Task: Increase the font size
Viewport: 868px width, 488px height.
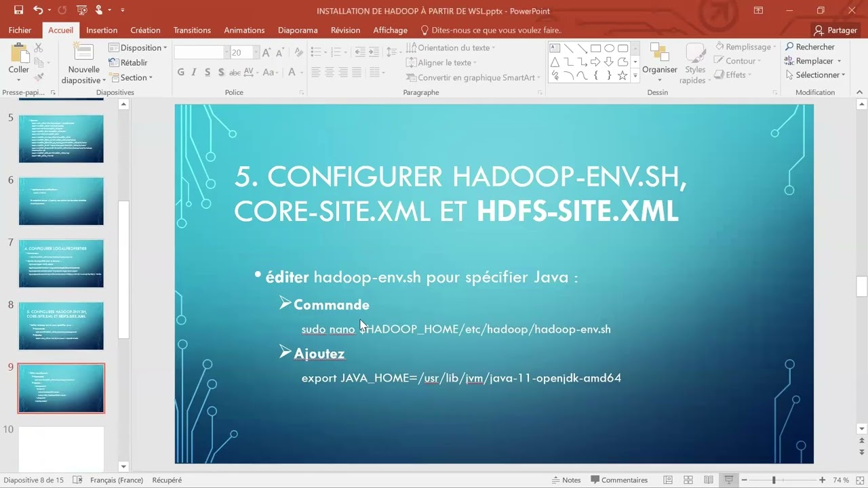Action: [x=267, y=53]
